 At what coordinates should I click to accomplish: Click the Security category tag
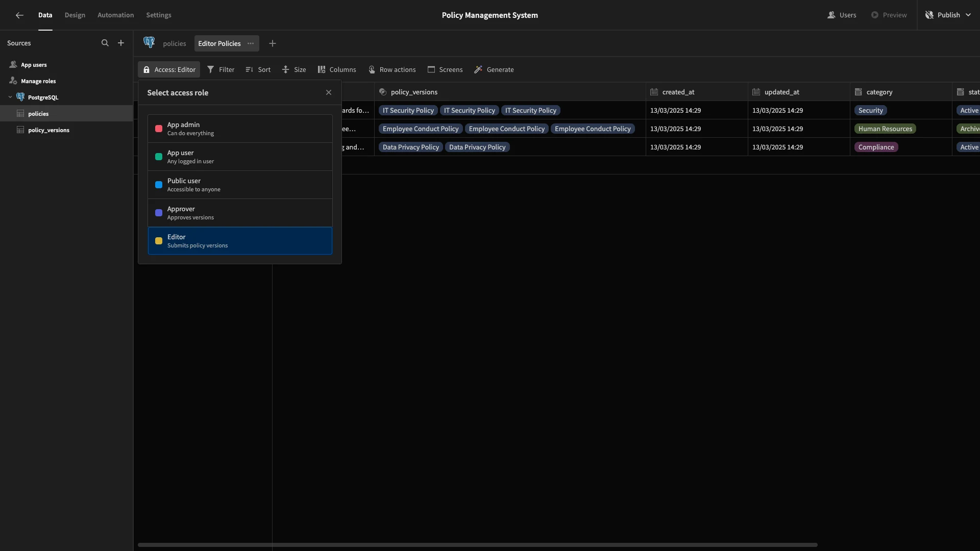click(x=870, y=111)
